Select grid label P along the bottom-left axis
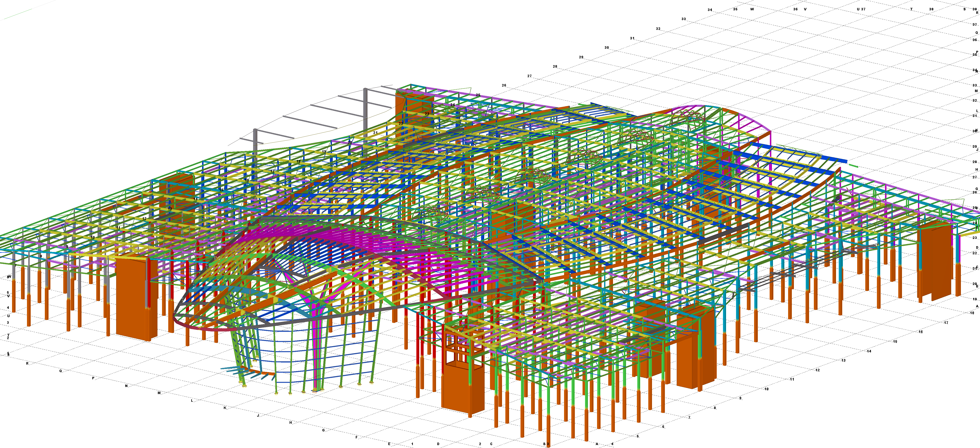The image size is (980, 448). tap(93, 378)
